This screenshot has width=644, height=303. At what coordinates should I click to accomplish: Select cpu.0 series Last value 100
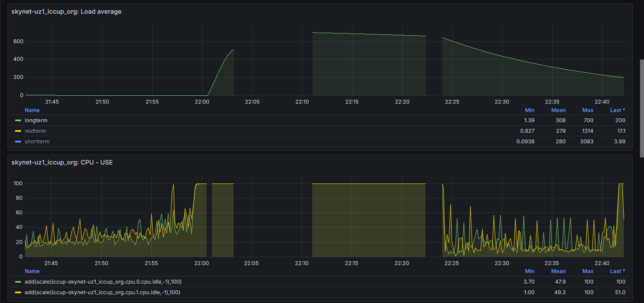621,281
